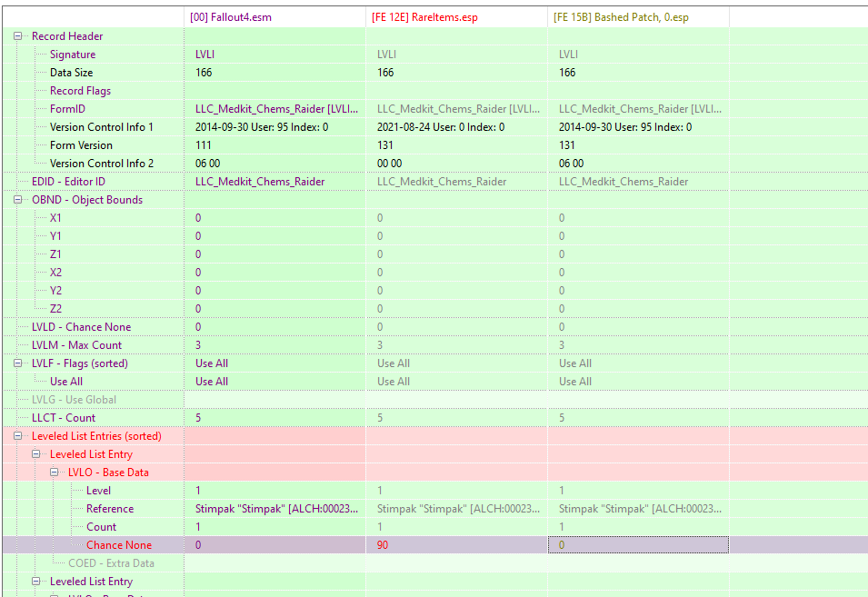Select the Z2 bounds row label

point(55,309)
